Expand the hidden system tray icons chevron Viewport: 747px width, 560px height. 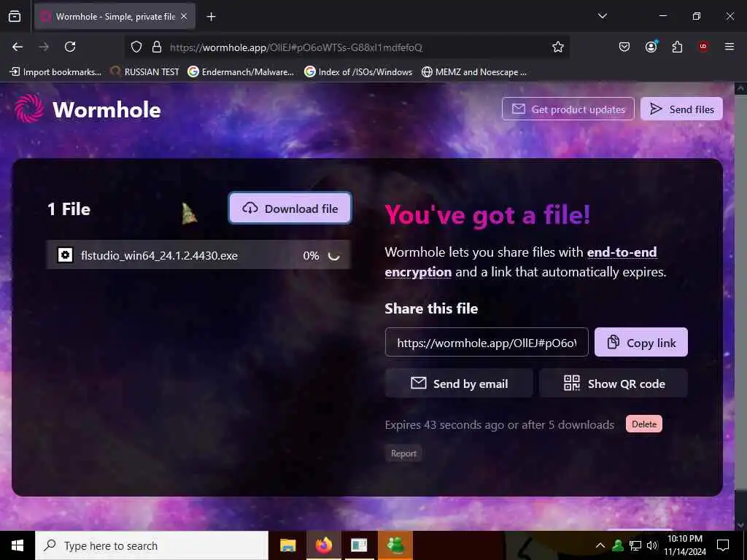click(600, 545)
